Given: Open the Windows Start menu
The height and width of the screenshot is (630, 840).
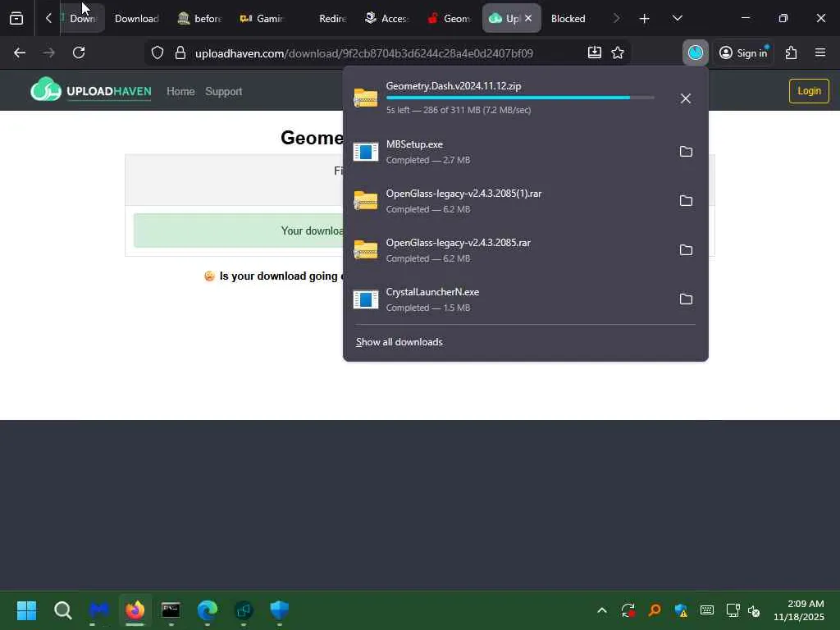Looking at the screenshot, I should [26, 609].
